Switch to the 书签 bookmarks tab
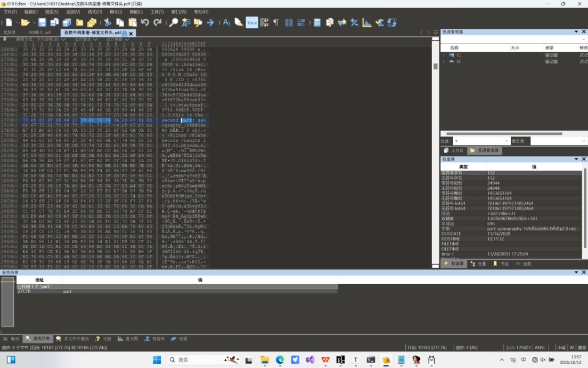The width and height of the screenshot is (588, 368). pos(501,263)
